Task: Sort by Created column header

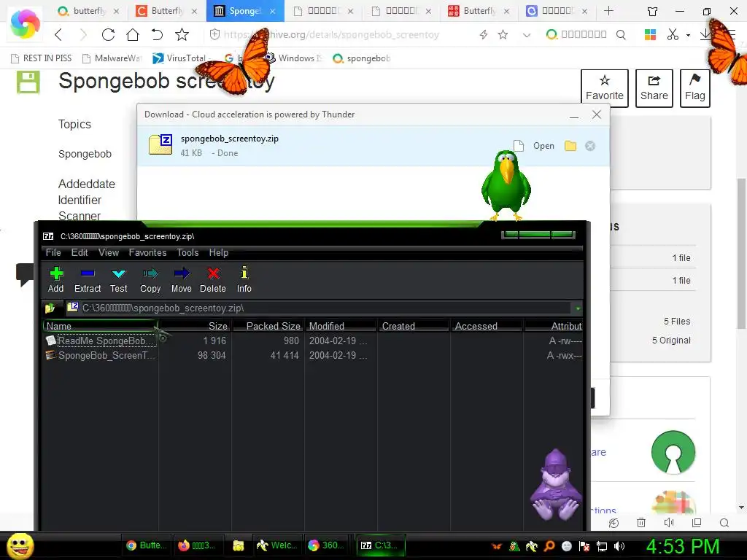Action: click(x=414, y=326)
